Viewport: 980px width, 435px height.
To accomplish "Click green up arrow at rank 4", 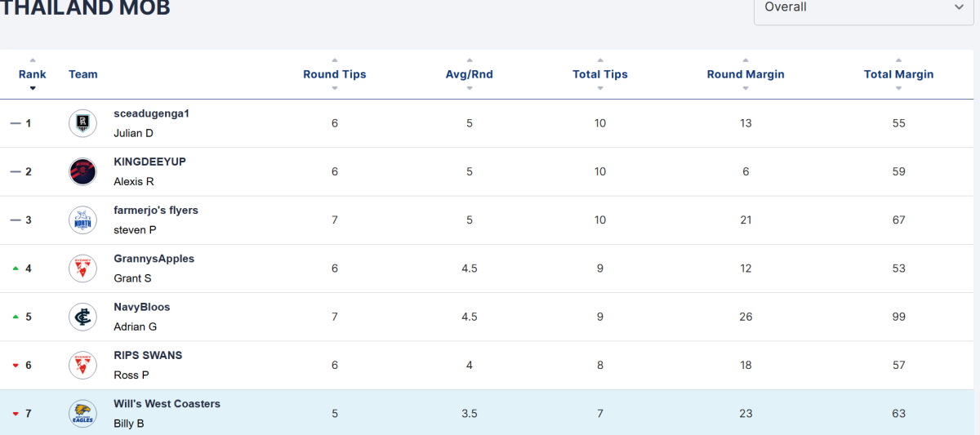I will coord(15,269).
